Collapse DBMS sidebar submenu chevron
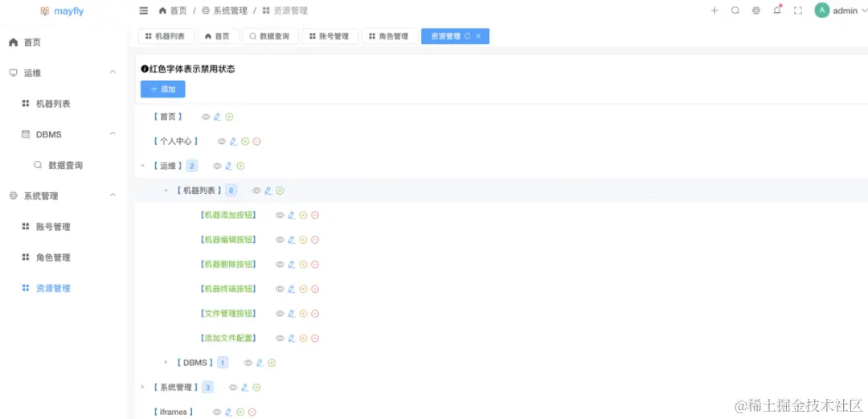The image size is (868, 419). tap(113, 134)
